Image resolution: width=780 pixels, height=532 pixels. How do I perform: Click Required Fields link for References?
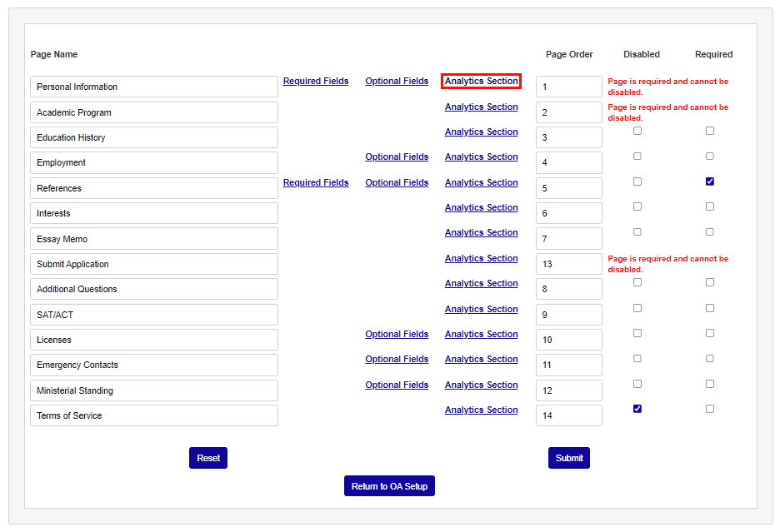(316, 182)
